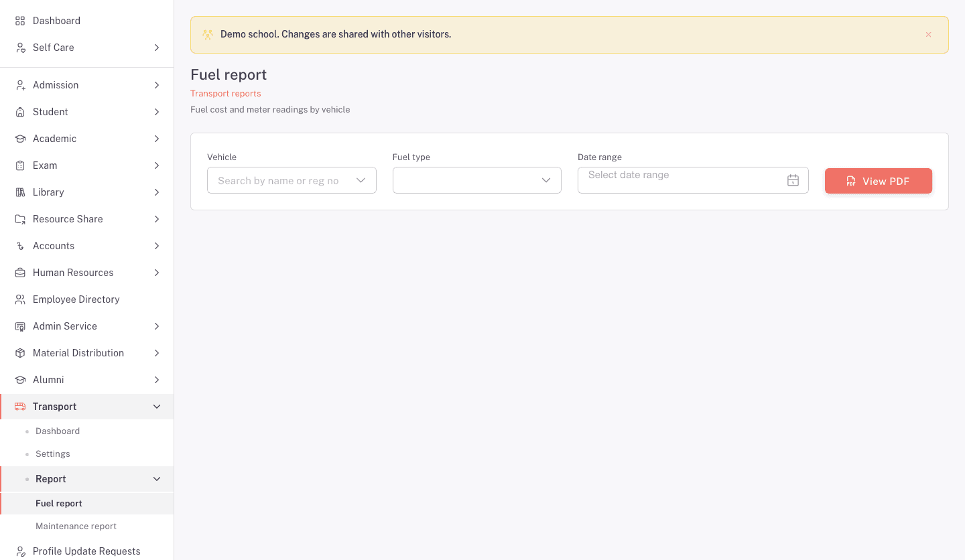
Task: Follow the Transport reports breadcrumb link
Action: point(226,94)
